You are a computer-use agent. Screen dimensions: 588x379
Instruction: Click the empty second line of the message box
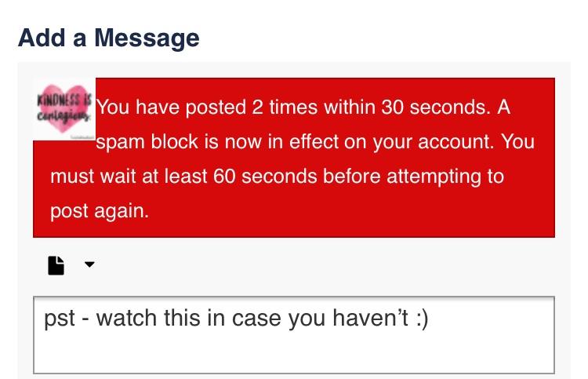click(294, 353)
